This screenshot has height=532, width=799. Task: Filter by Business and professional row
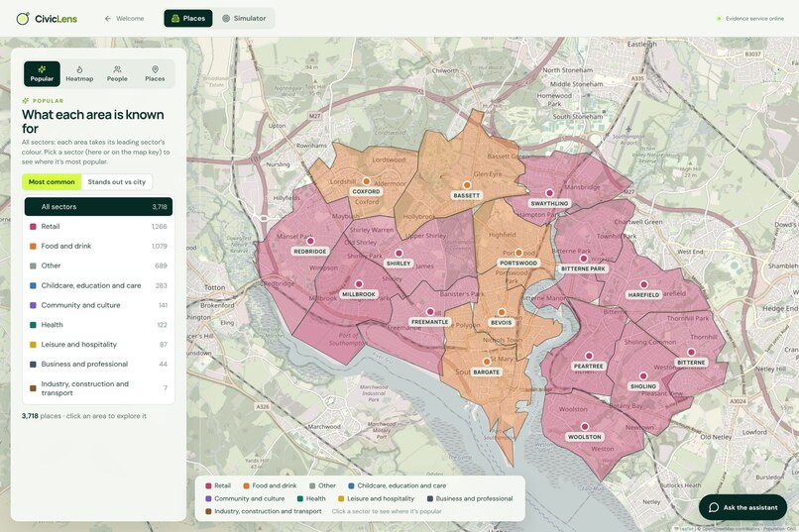point(98,365)
